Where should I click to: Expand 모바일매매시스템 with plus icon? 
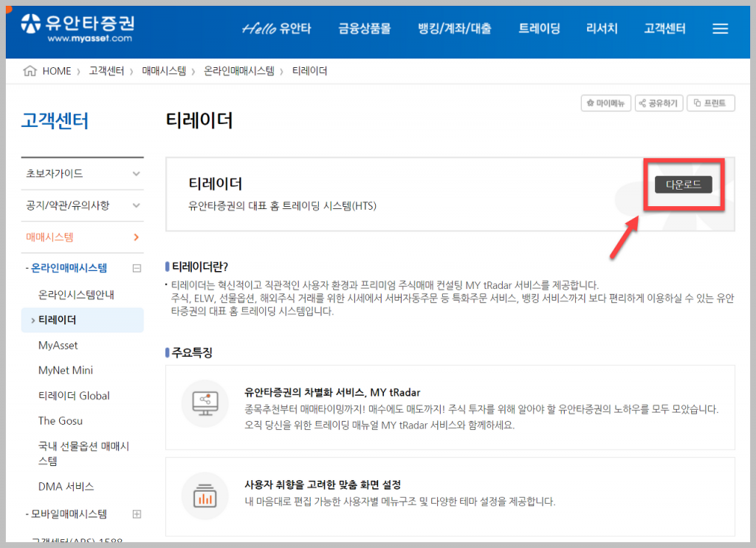(x=137, y=514)
